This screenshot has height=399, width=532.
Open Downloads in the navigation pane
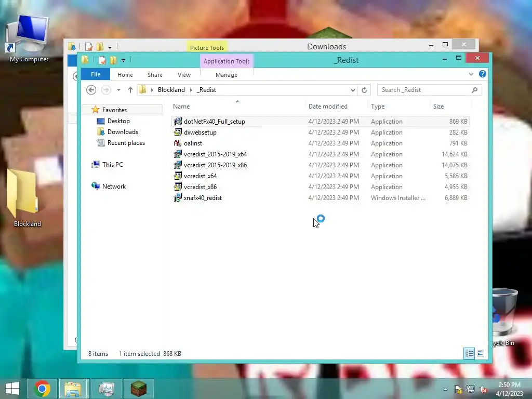tap(123, 131)
